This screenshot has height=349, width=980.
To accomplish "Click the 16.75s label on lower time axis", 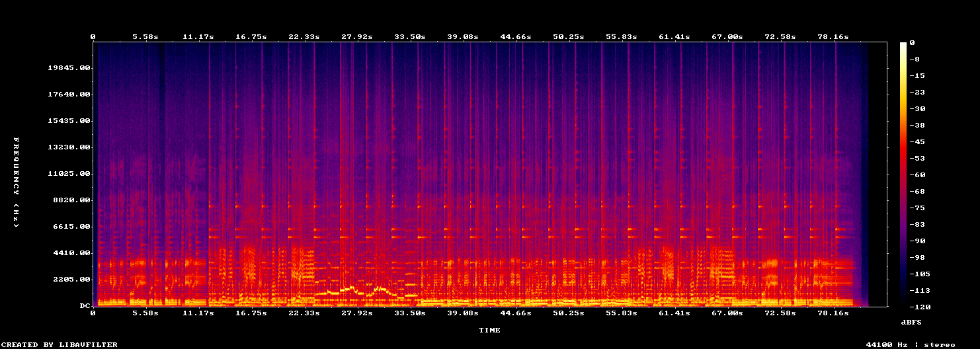I will point(251,313).
